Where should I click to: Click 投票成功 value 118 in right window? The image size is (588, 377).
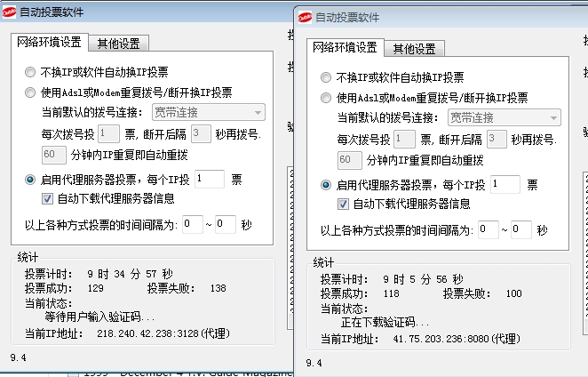[391, 293]
